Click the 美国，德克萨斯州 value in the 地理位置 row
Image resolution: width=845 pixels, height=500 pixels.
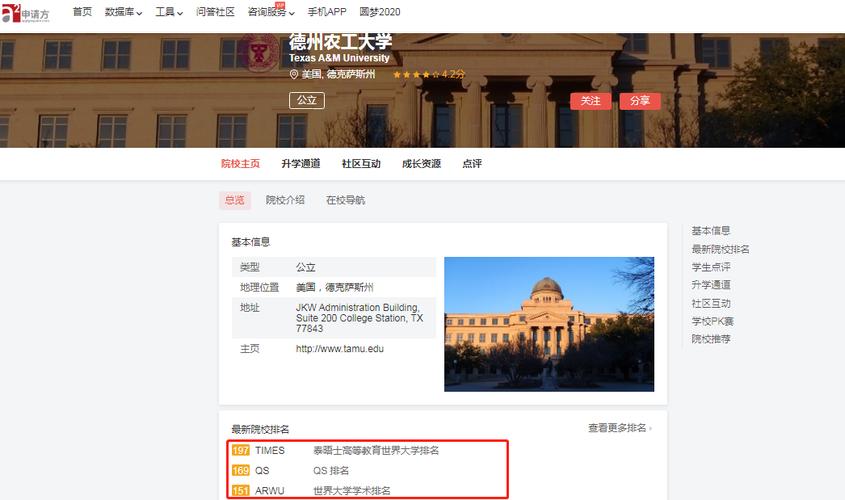[x=335, y=287]
